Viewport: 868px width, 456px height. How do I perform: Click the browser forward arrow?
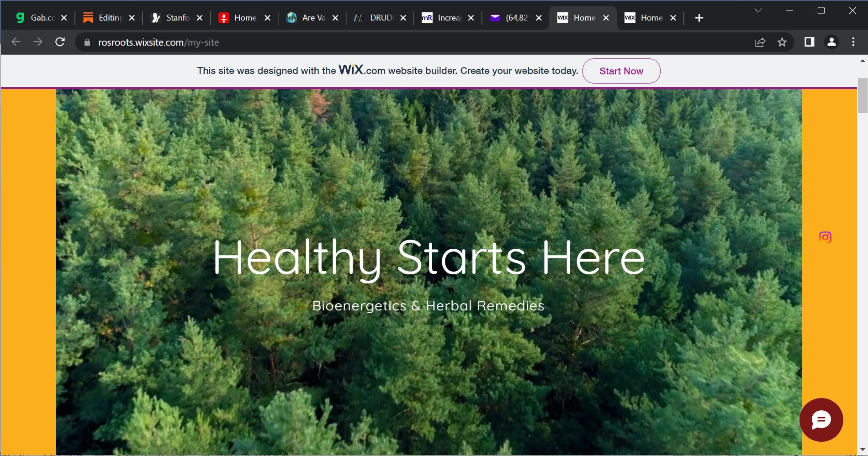pos(38,42)
